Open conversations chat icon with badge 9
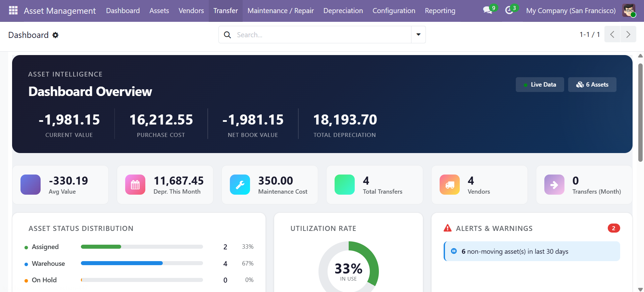 [488, 10]
